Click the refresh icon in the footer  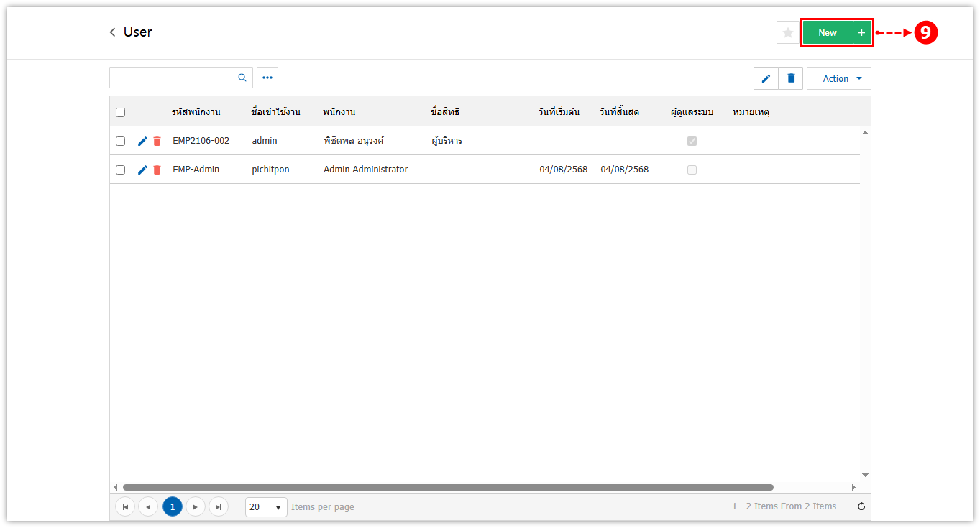pos(861,506)
